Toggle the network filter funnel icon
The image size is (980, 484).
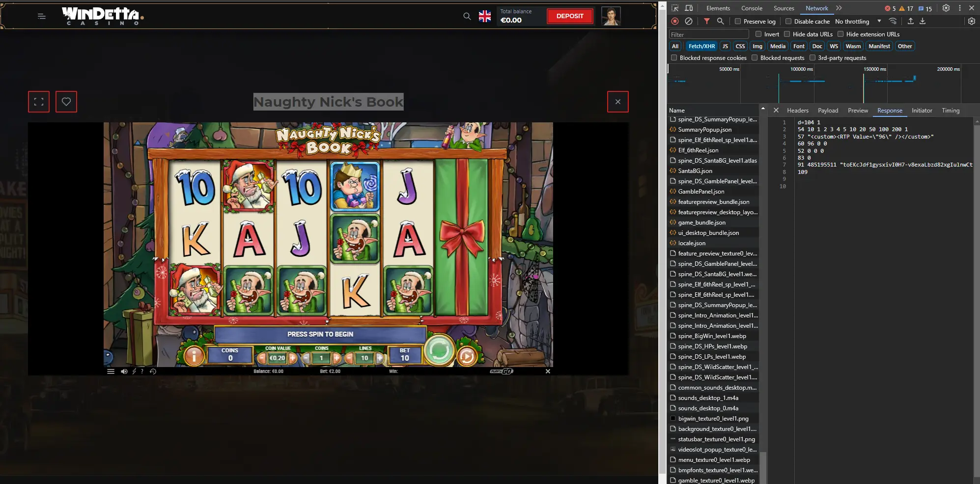706,21
